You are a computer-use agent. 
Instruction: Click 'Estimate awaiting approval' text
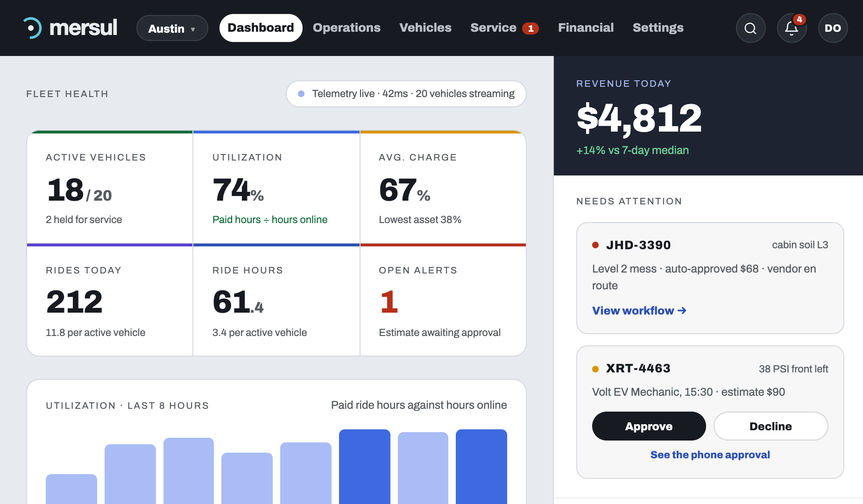tap(440, 333)
